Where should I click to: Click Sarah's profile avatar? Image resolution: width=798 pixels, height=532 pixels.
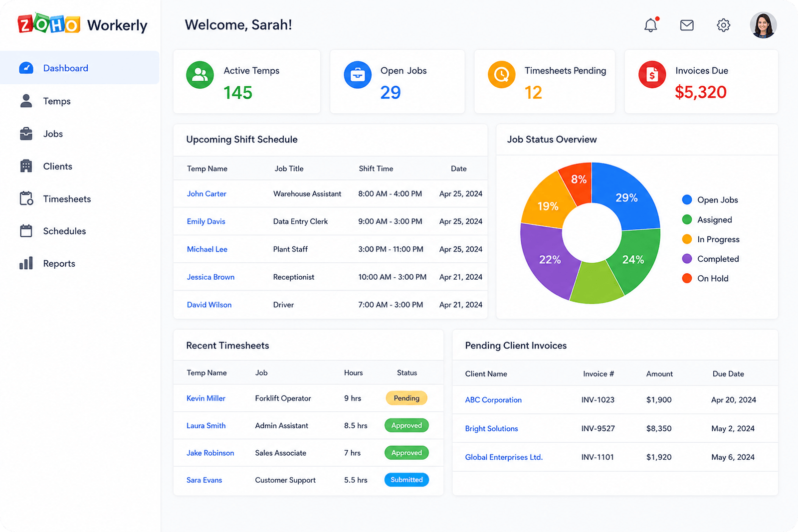pyautogui.click(x=763, y=25)
